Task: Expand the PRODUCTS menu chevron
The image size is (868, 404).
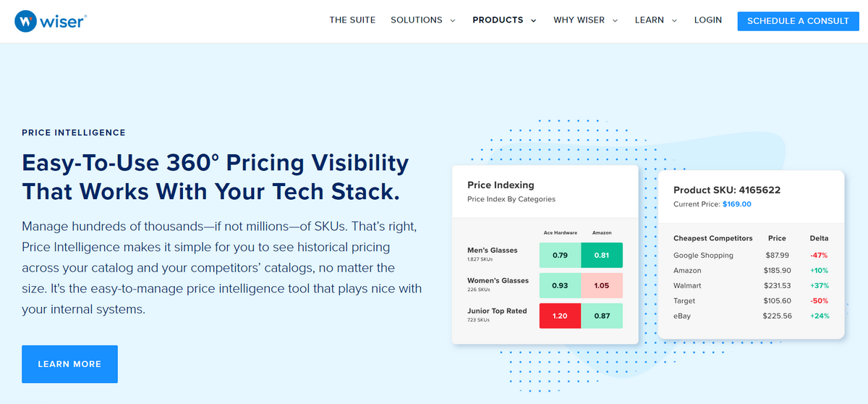Action: point(534,20)
